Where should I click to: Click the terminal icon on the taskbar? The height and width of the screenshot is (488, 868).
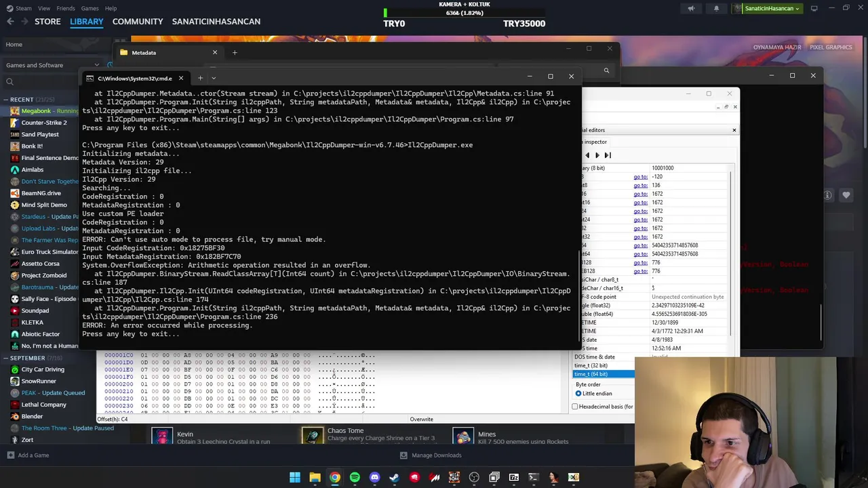534,477
